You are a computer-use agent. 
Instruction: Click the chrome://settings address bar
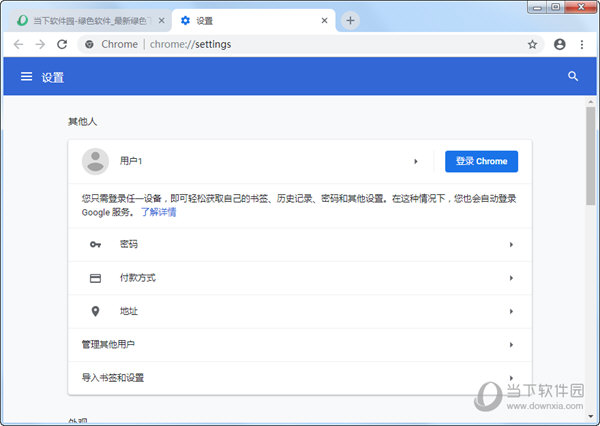310,44
